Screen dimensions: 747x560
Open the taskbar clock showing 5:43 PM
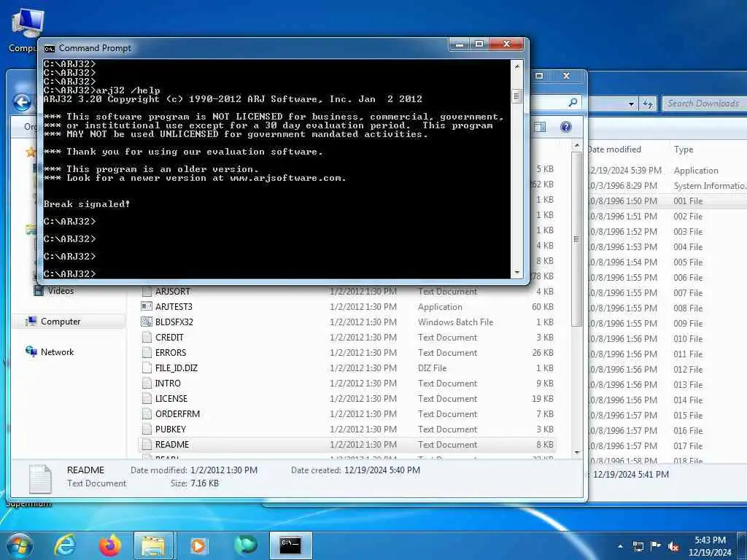tap(710, 546)
